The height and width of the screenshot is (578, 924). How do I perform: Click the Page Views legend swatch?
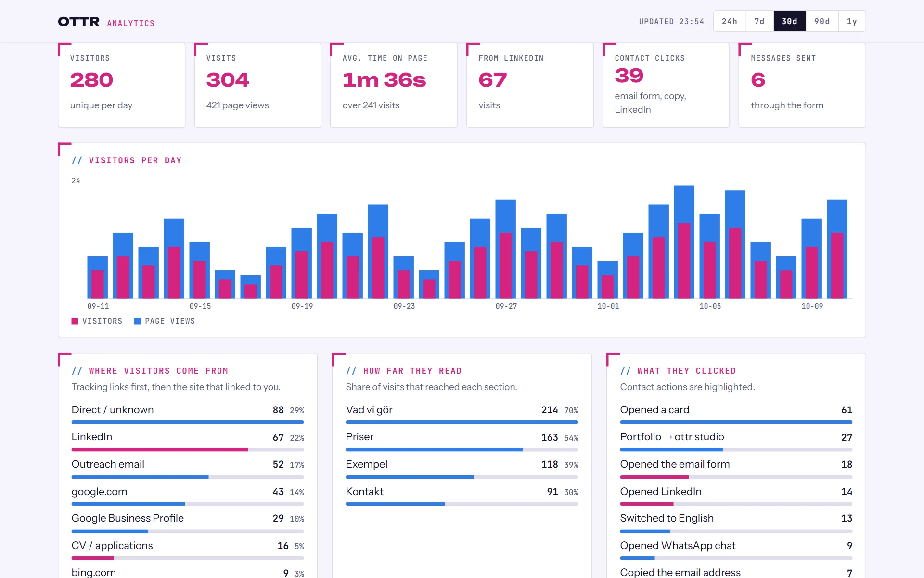click(137, 321)
